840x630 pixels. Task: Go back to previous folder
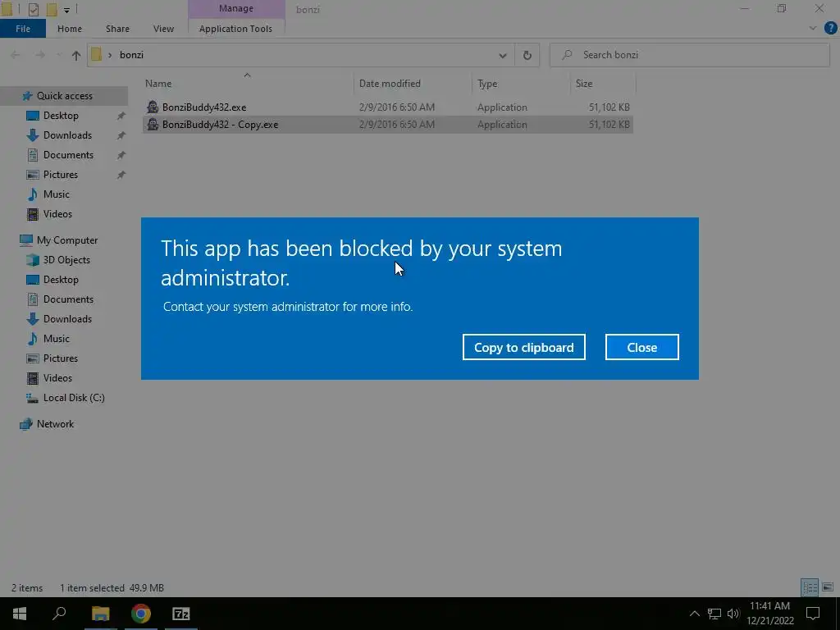(15, 55)
